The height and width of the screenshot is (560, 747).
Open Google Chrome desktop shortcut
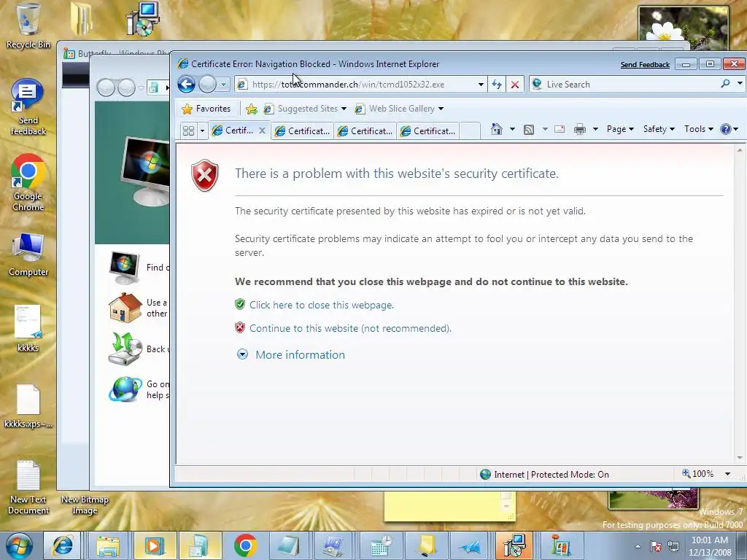(x=28, y=182)
